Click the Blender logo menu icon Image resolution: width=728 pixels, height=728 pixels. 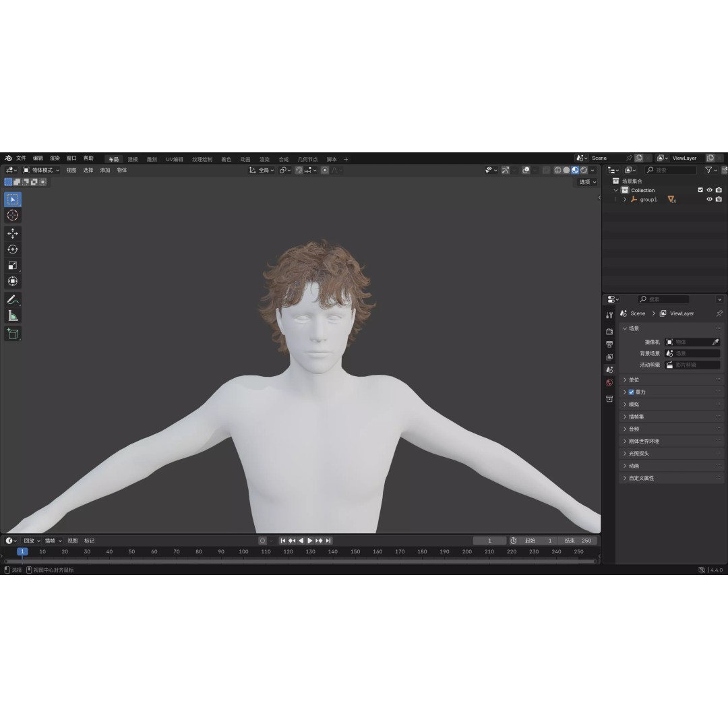pyautogui.click(x=8, y=158)
